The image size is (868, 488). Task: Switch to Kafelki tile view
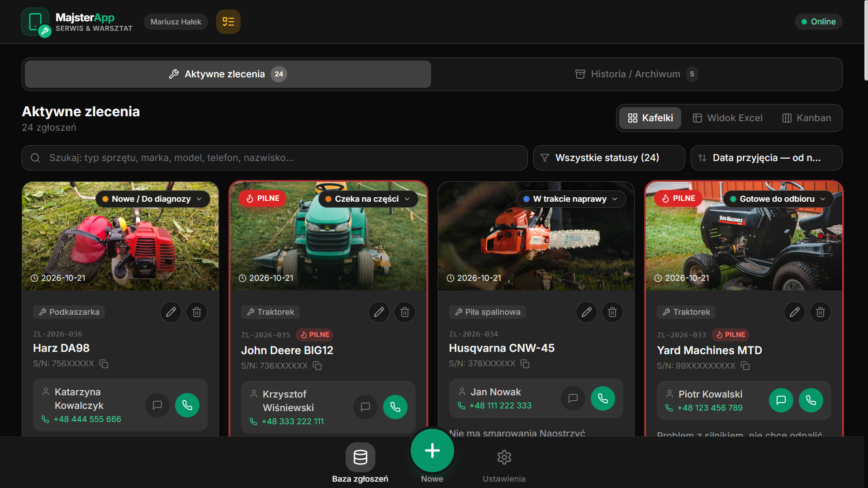(x=650, y=118)
